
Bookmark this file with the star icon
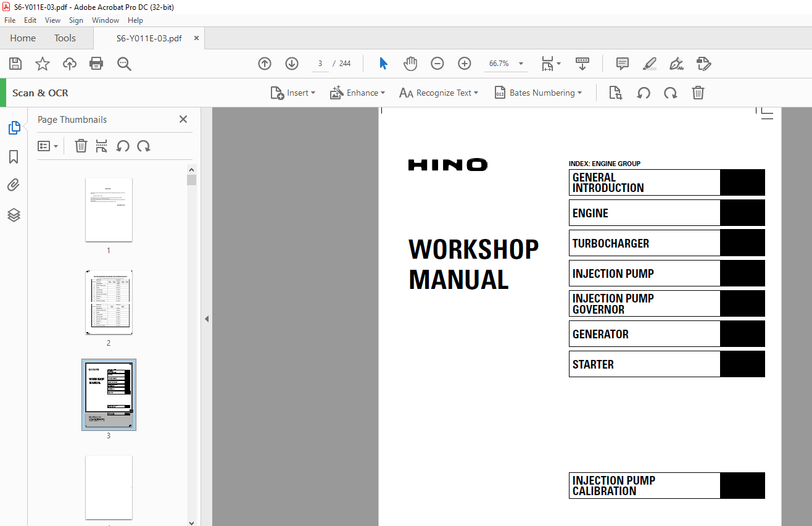(43, 64)
